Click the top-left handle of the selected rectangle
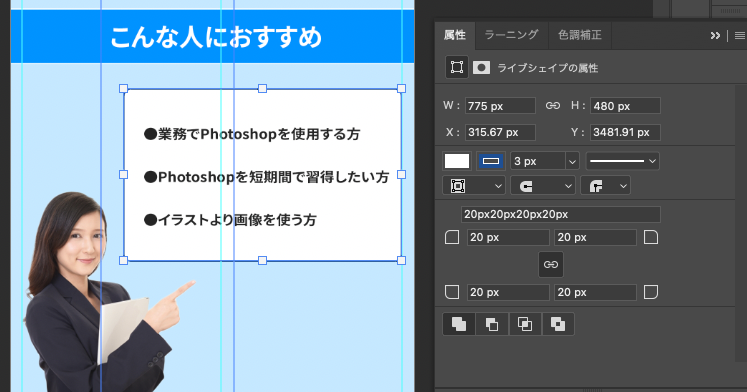 click(x=123, y=89)
